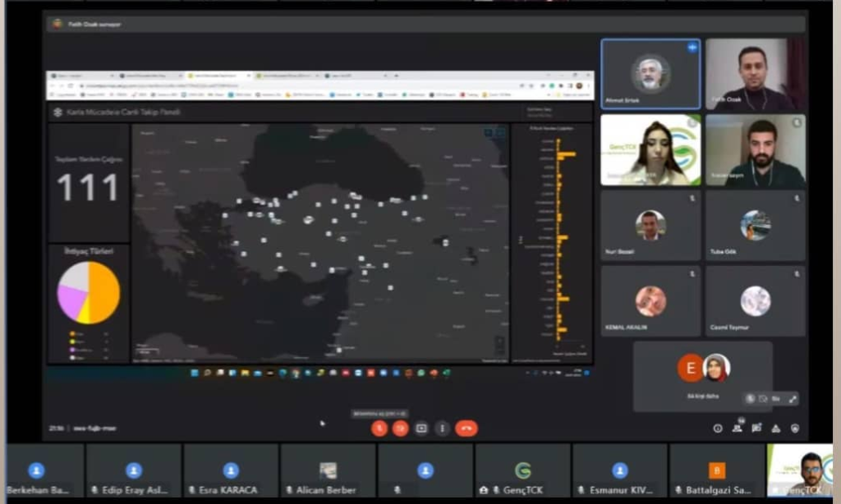Show the participants list icon

(737, 428)
